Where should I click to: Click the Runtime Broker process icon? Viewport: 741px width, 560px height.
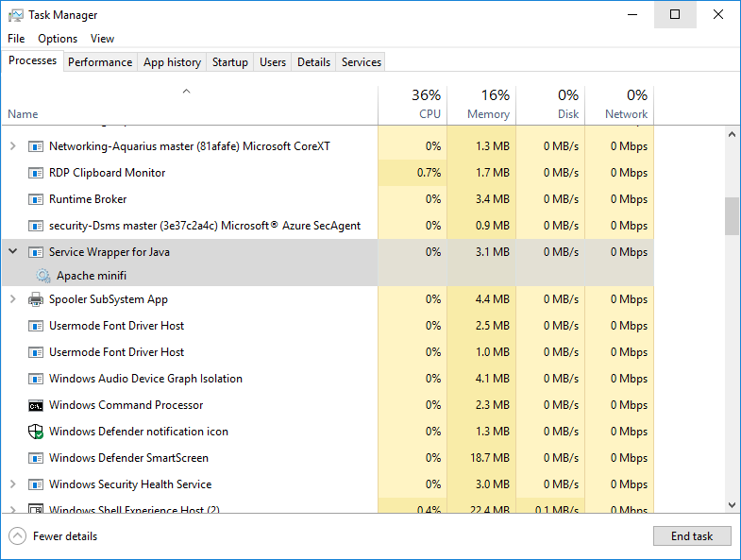tap(36, 199)
